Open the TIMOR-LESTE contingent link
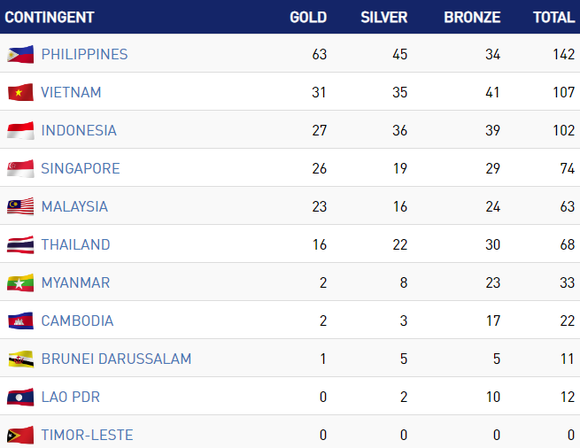Screen dimensions: 580x448 [x=87, y=435]
